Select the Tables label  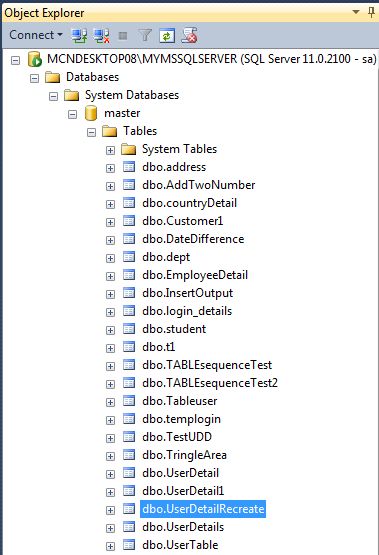[x=140, y=131]
